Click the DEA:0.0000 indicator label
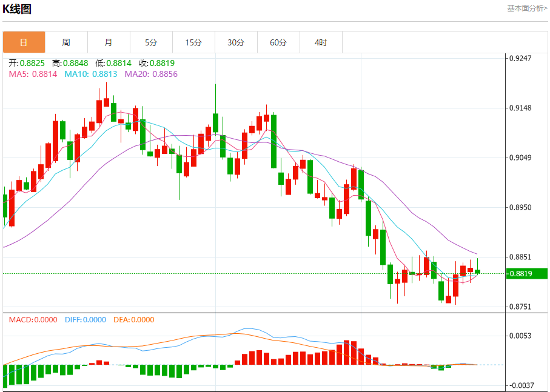550x392 pixels. point(133,319)
